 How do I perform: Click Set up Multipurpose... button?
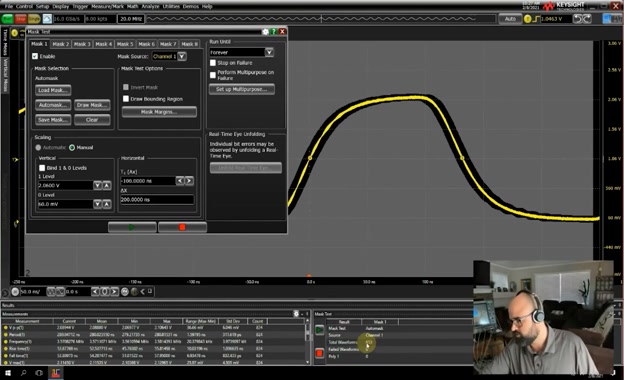[242, 89]
